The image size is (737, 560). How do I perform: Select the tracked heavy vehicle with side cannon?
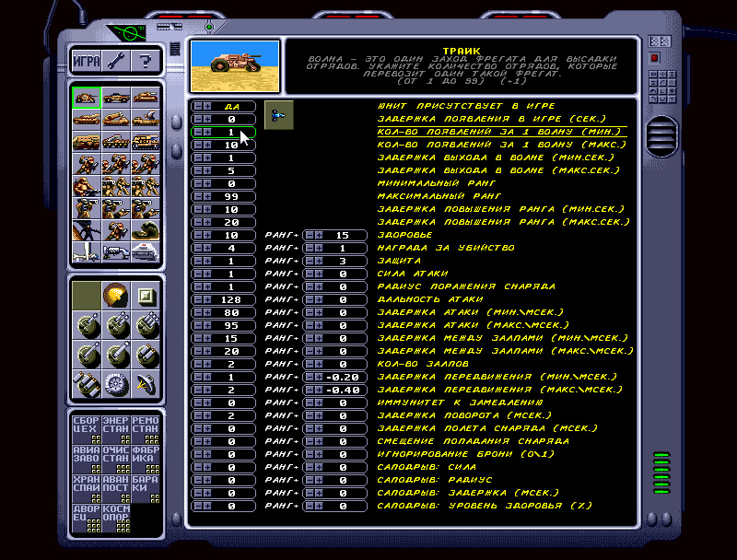point(146,142)
